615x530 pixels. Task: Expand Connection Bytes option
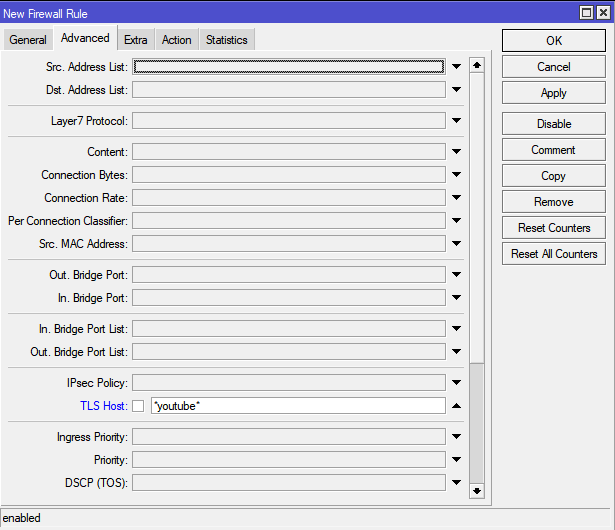(456, 174)
